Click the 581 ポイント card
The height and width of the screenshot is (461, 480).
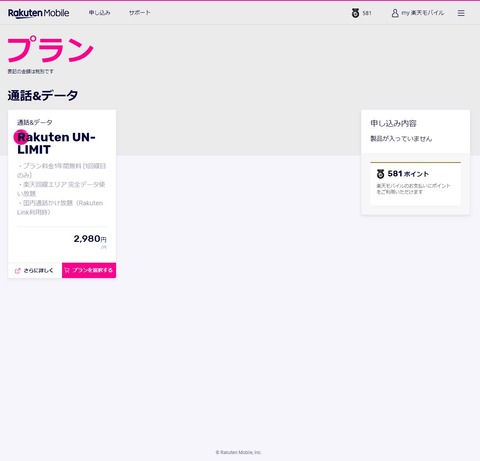[415, 184]
